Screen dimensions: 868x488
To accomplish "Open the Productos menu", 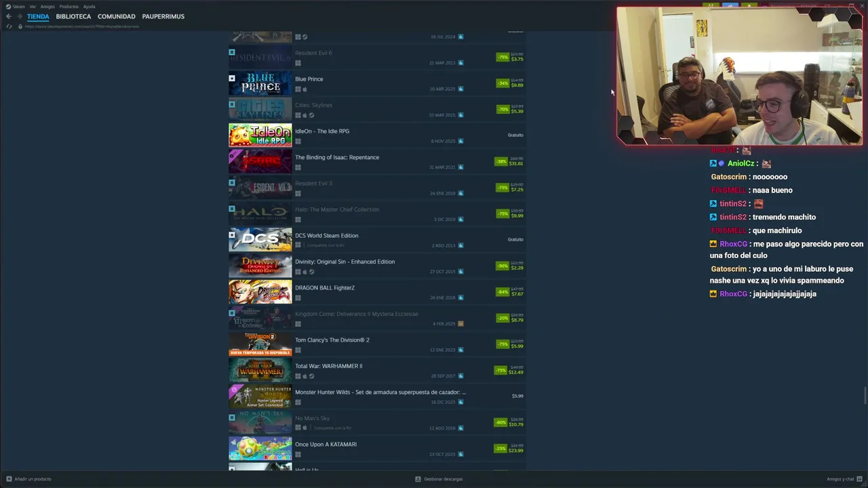I will click(x=69, y=7).
